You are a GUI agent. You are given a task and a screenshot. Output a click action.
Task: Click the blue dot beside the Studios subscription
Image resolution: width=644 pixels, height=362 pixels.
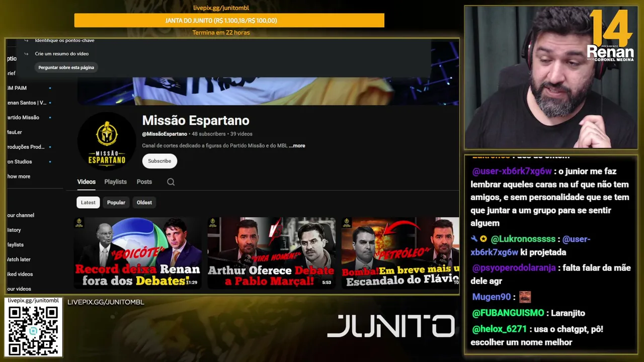(50, 162)
